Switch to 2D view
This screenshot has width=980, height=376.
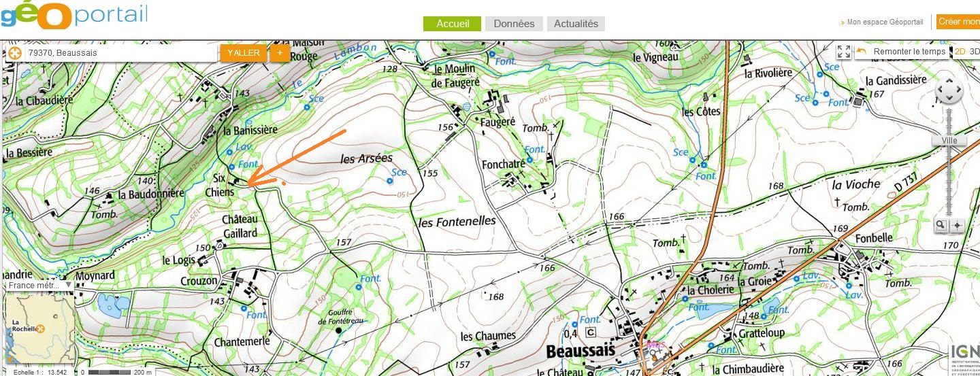tap(960, 52)
